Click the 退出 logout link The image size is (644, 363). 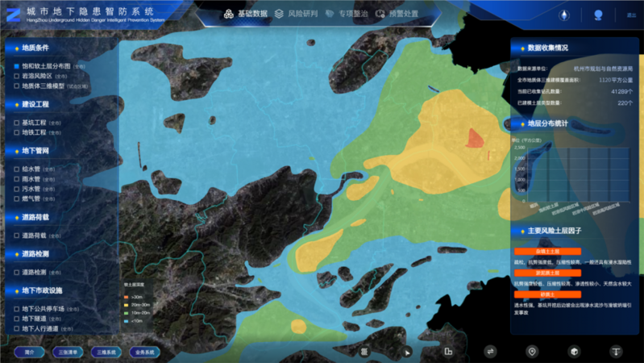pyautogui.click(x=630, y=15)
